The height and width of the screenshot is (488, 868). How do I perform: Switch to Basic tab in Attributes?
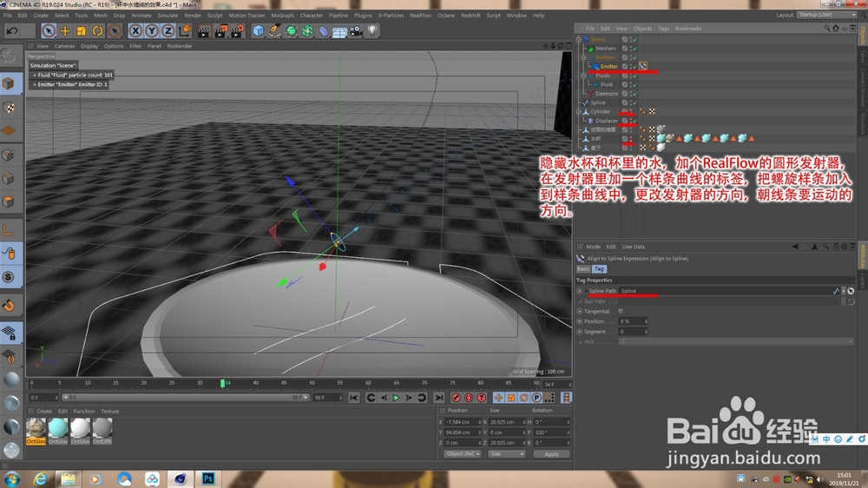click(x=583, y=268)
